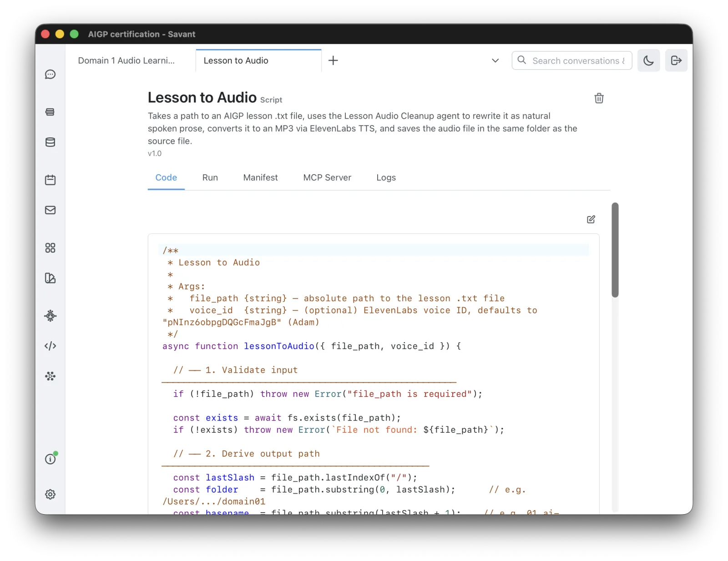Image resolution: width=728 pixels, height=561 pixels.
Task: Focus the Search conversations input field
Action: click(572, 61)
